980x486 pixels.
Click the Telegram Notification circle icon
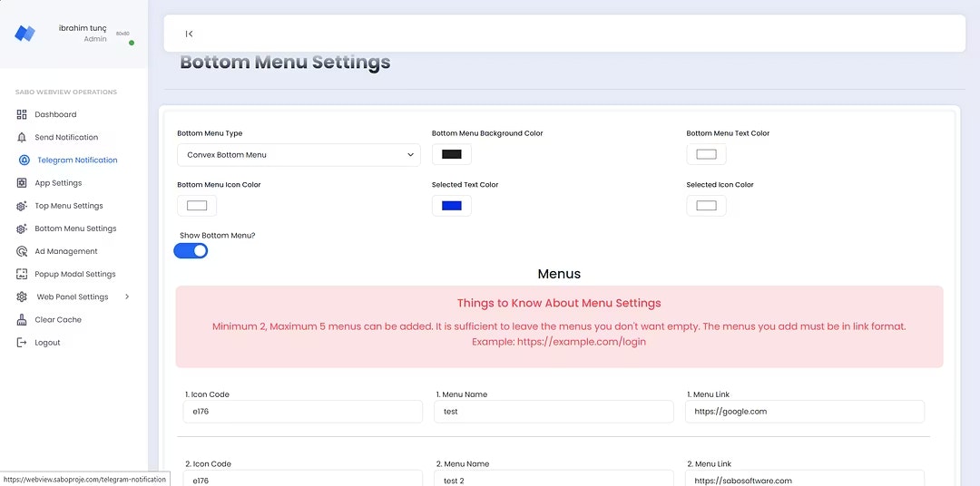[x=24, y=160]
